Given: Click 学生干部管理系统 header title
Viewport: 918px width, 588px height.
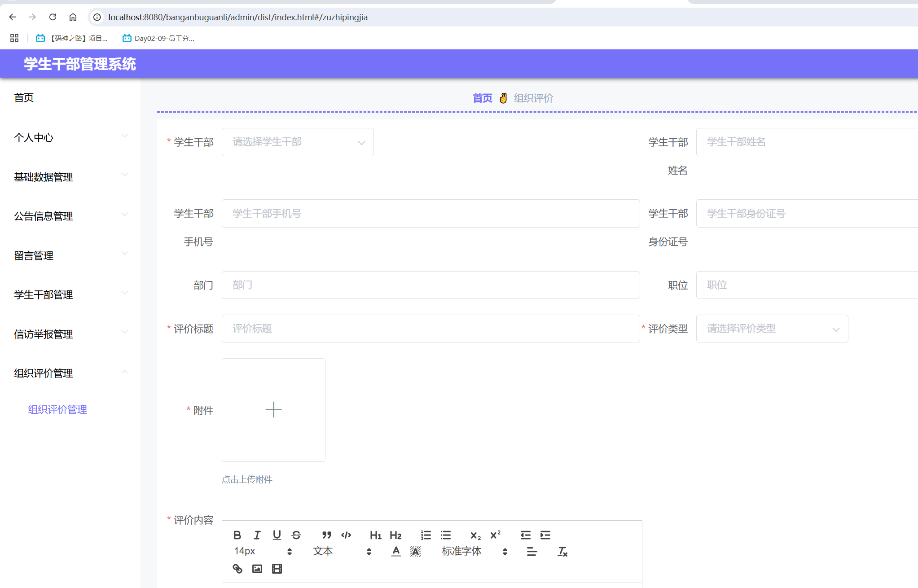Looking at the screenshot, I should [80, 64].
